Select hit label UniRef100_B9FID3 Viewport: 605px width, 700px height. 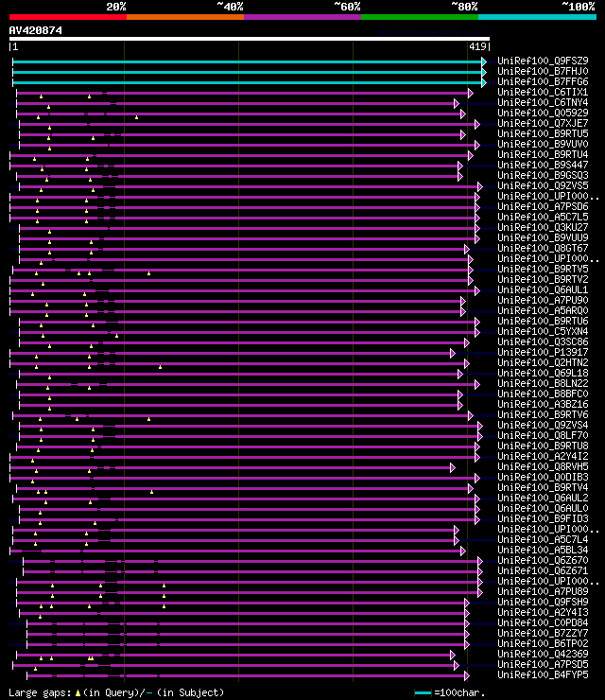tap(543, 518)
